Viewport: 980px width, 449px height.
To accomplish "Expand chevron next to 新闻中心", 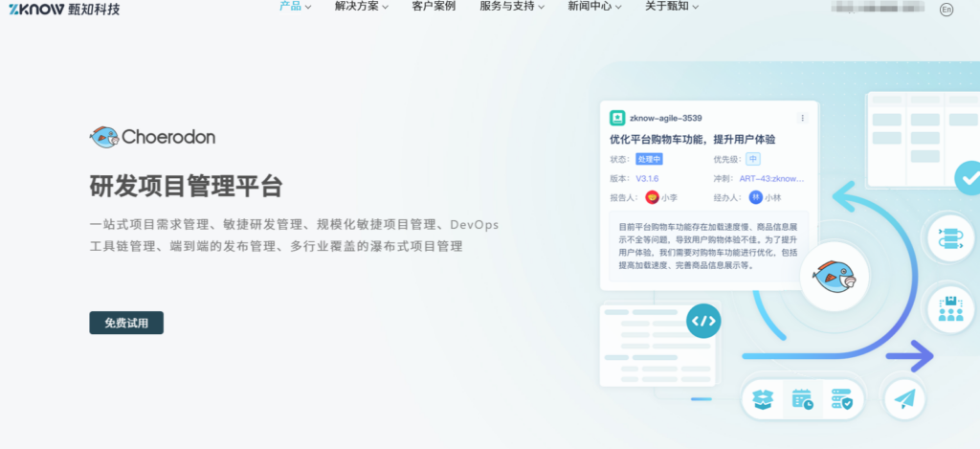I will pos(617,7).
